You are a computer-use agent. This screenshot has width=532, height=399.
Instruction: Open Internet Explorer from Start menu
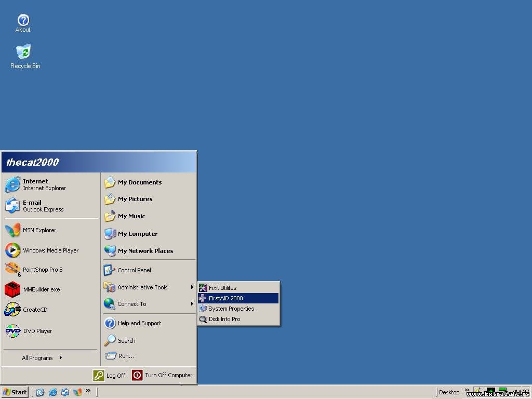tap(44, 185)
